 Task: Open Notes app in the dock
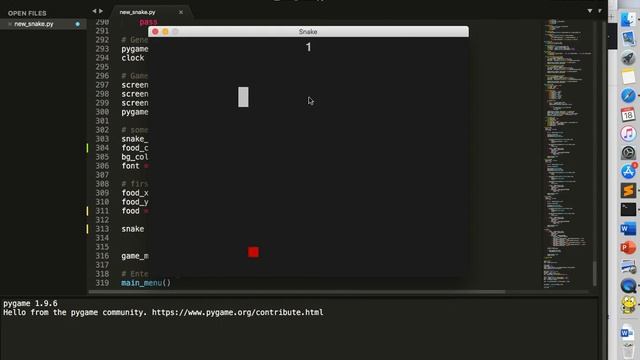[x=628, y=77]
